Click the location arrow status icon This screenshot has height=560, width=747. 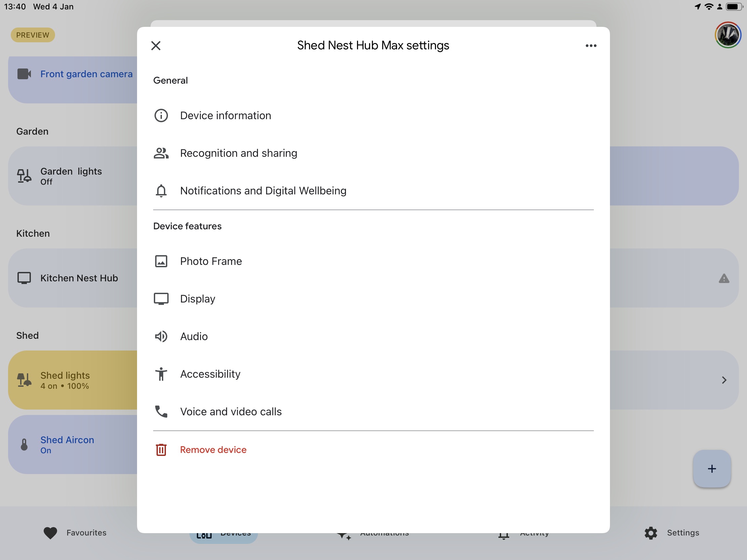[698, 6]
